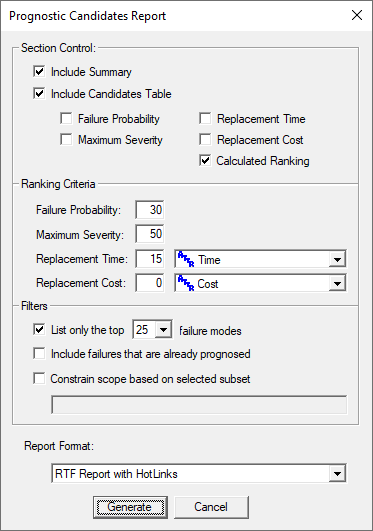The height and width of the screenshot is (531, 373).
Task: Enable Failure Probability column checkbox
Action: 66,119
